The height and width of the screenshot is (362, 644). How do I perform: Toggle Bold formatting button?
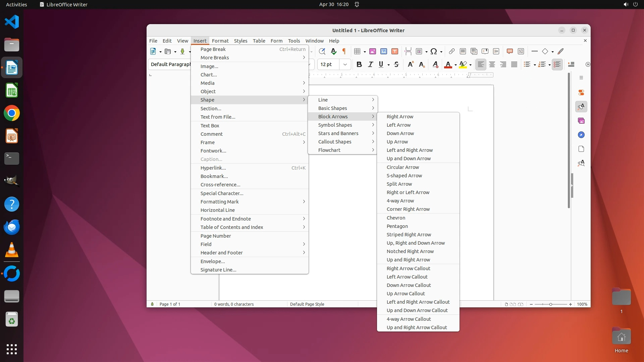coord(359,64)
